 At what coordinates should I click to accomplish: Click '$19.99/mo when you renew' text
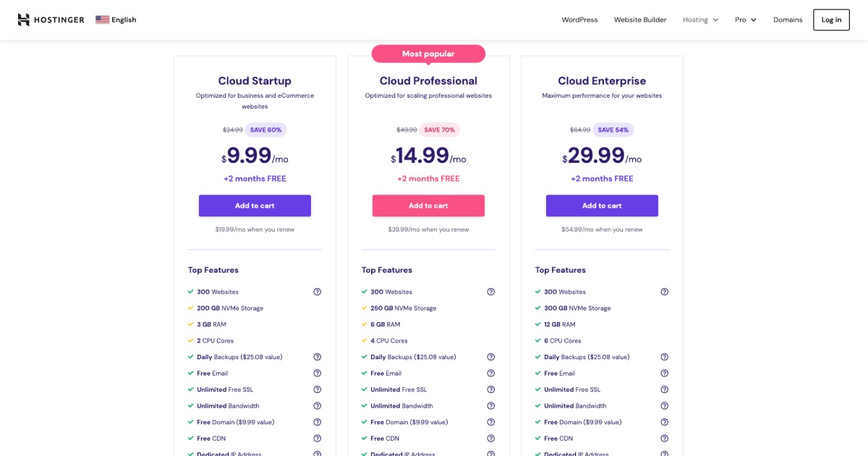[255, 229]
